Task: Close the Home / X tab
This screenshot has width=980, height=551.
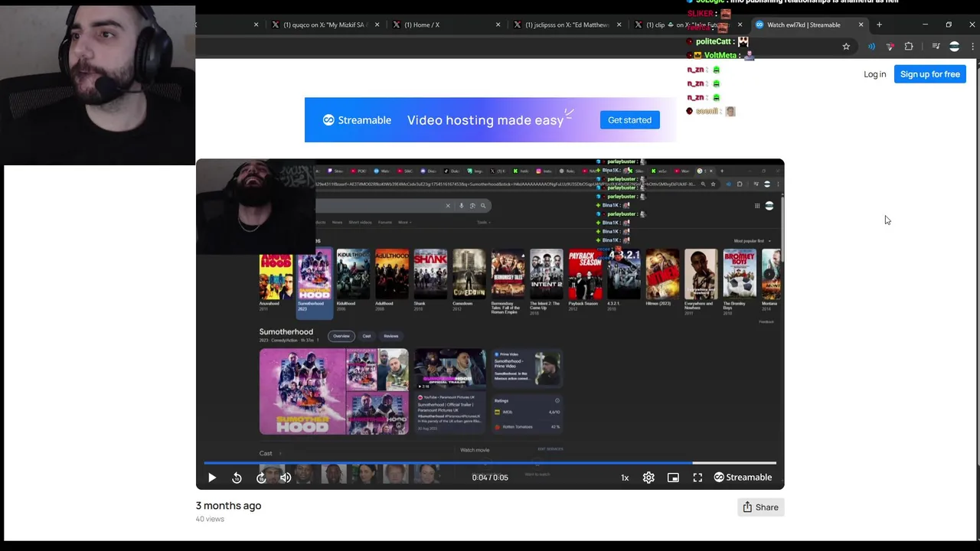Action: [498, 24]
